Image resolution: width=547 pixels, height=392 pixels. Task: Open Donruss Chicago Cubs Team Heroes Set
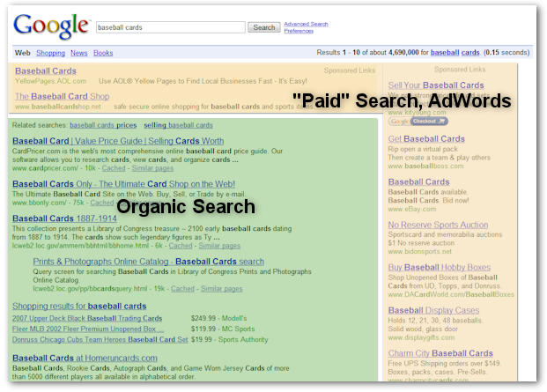100,340
